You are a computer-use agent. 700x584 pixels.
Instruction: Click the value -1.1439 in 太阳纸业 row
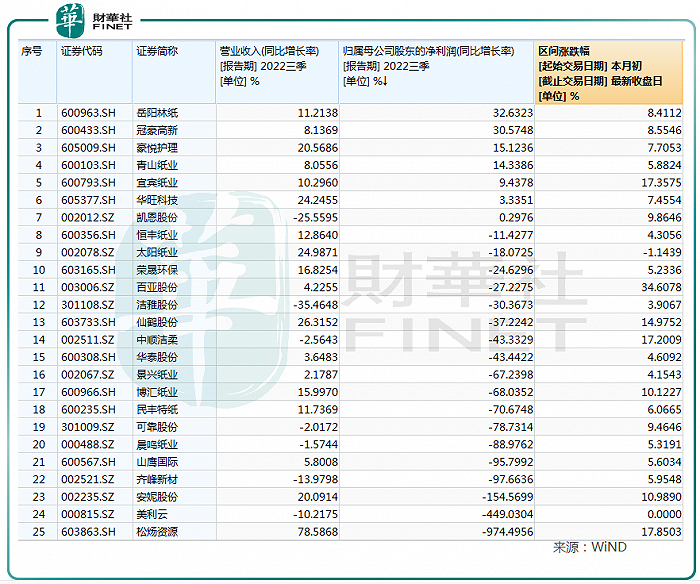pos(662,252)
